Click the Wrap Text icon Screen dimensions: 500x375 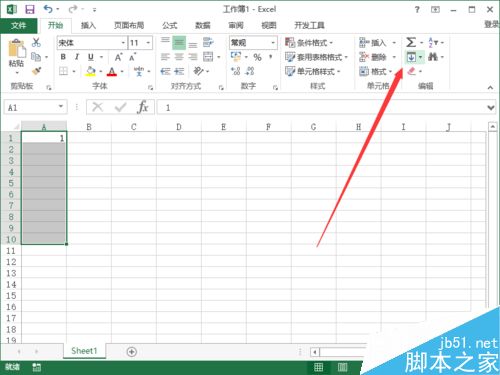[208, 42]
